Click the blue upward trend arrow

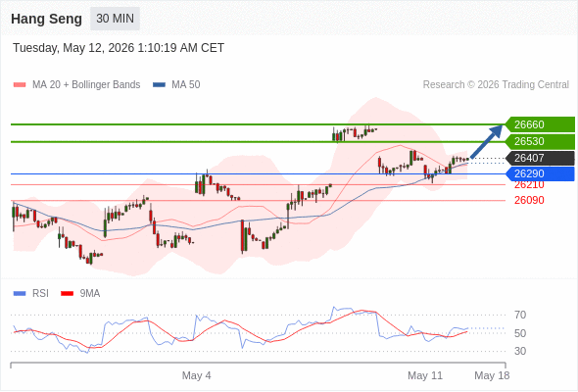(487, 141)
